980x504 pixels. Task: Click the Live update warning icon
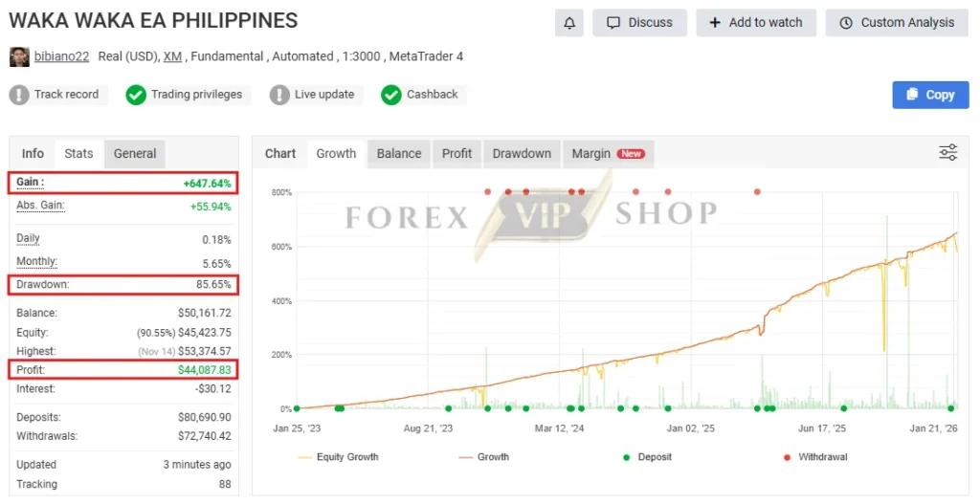(x=279, y=95)
